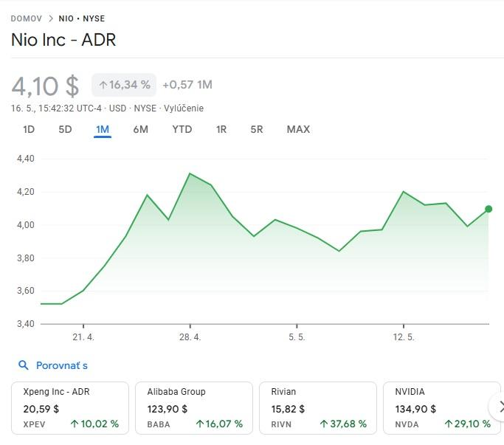Click the XPEV ticker symbol

click(34, 424)
